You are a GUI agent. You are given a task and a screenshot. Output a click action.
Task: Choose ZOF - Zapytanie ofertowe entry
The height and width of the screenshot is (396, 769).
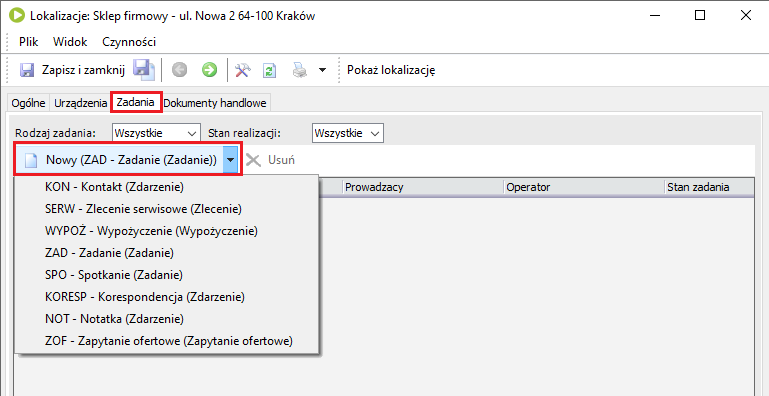point(167,341)
